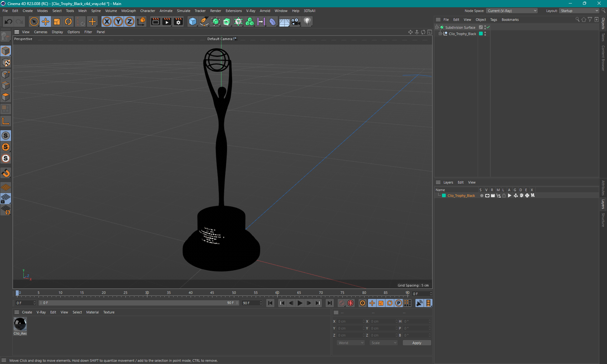Open Edit Render Settings icon

pyautogui.click(x=178, y=21)
